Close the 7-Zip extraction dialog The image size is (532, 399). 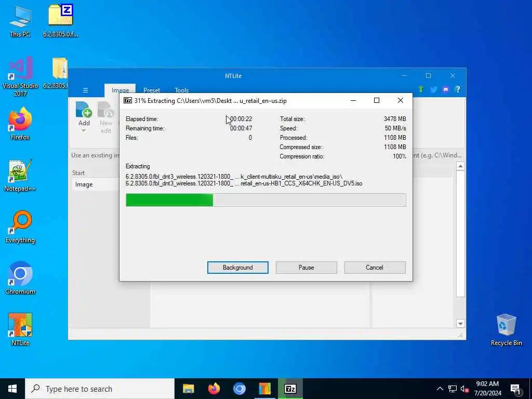[x=401, y=100]
